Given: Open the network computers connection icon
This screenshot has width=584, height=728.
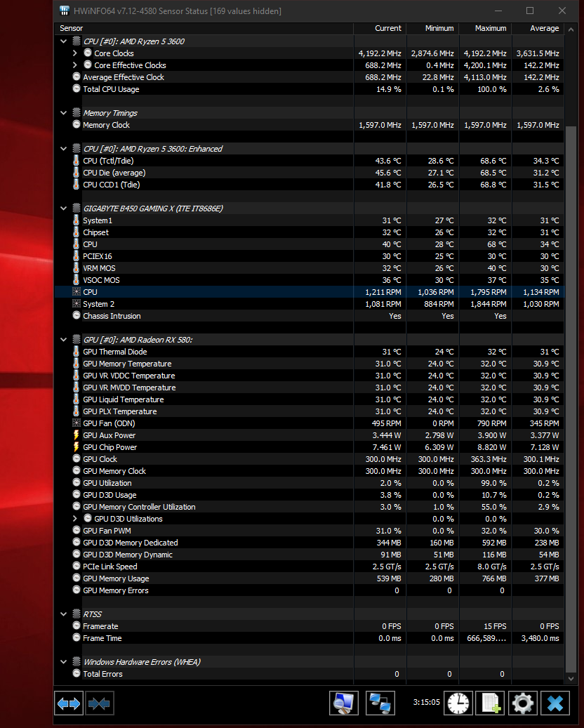Looking at the screenshot, I should tap(380, 703).
